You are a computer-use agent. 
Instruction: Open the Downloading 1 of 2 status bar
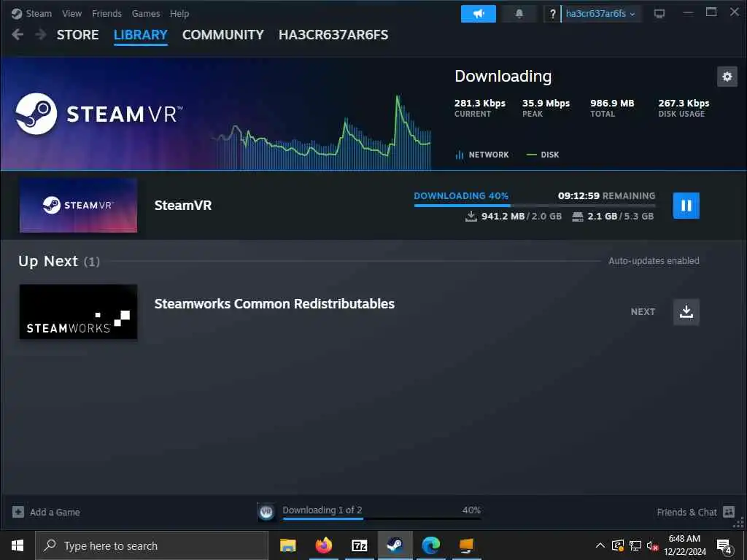pos(369,512)
